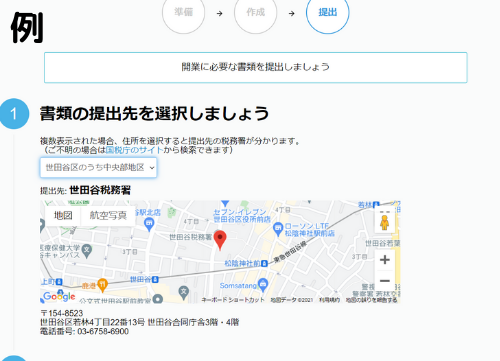500x361 pixels.
Task: Open the Street View pegman icon
Action: tap(384, 222)
